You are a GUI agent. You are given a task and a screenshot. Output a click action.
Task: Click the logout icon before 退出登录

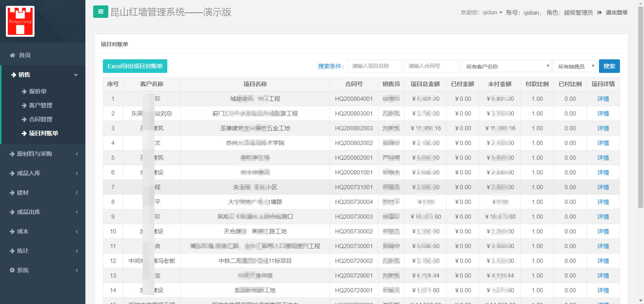pos(599,12)
